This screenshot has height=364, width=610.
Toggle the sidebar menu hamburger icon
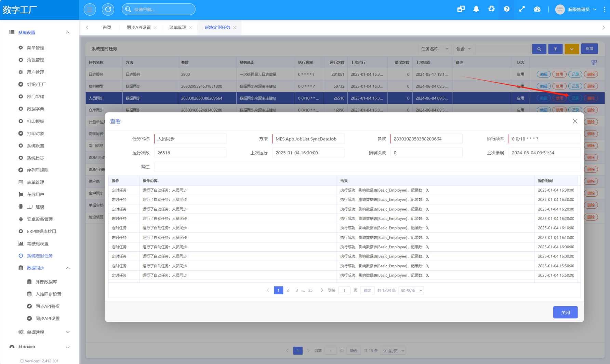90,9
